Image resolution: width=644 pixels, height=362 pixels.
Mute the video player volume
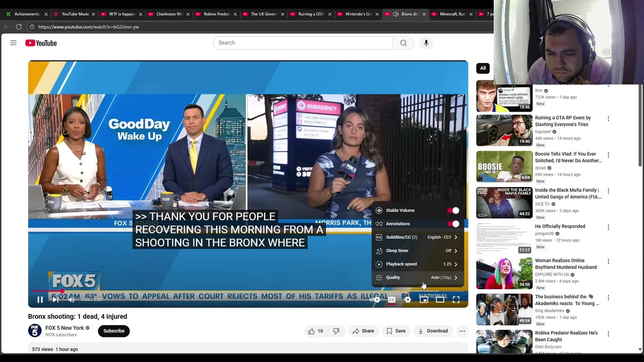[71, 300]
